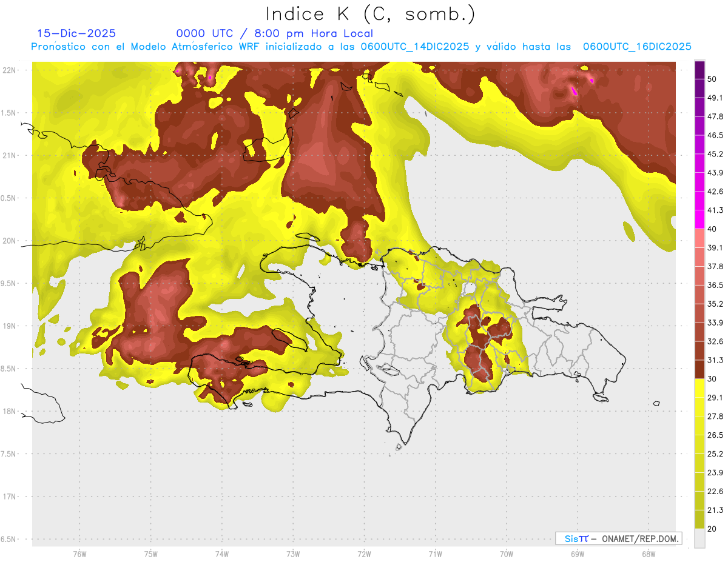
Task: Click '0000 UTC / 8:00 pm Hora Local'
Action: 275,33
